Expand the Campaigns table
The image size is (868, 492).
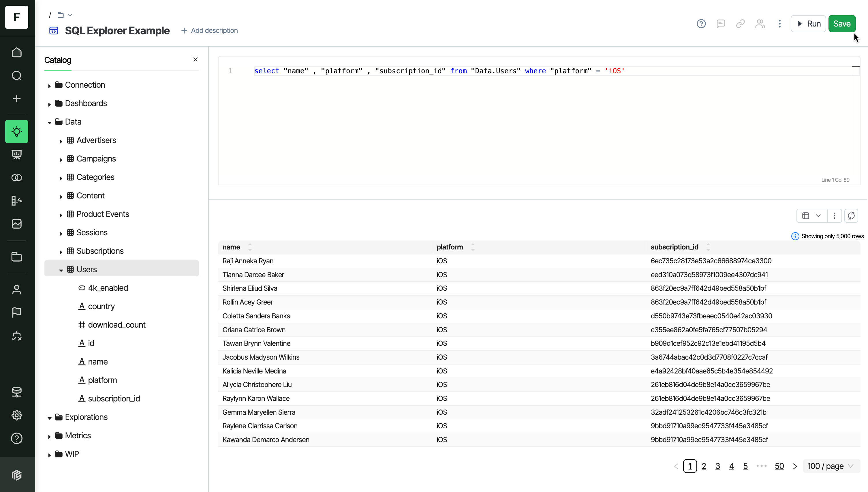61,160
